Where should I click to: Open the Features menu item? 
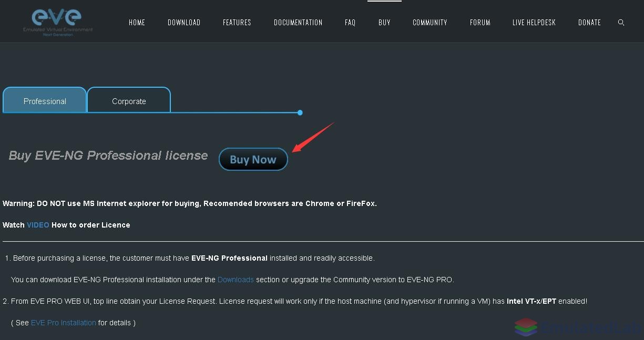pos(237,23)
